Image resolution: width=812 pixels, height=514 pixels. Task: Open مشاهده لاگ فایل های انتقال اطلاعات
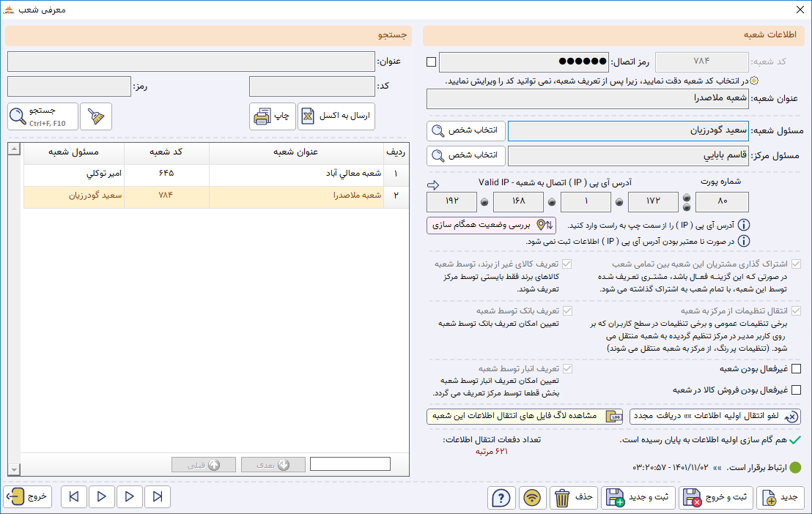(525, 417)
